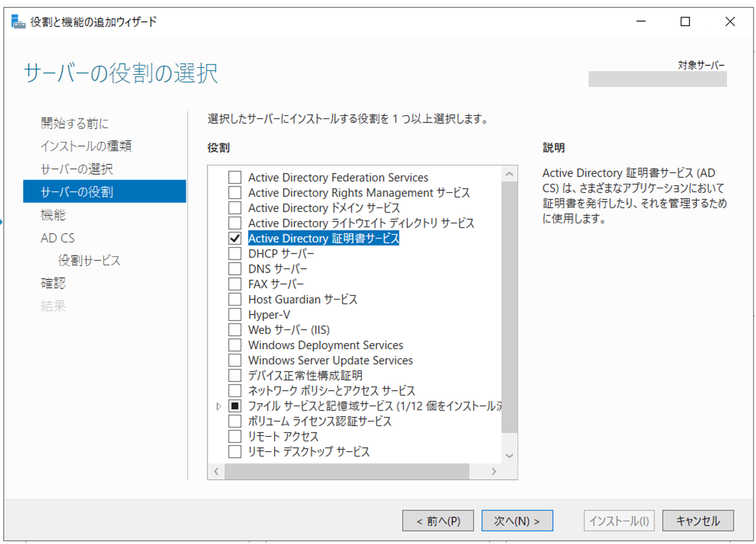This screenshot has height=544, width=756.
Task: Click the wizard server icon in title bar
Action: pyautogui.click(x=18, y=22)
